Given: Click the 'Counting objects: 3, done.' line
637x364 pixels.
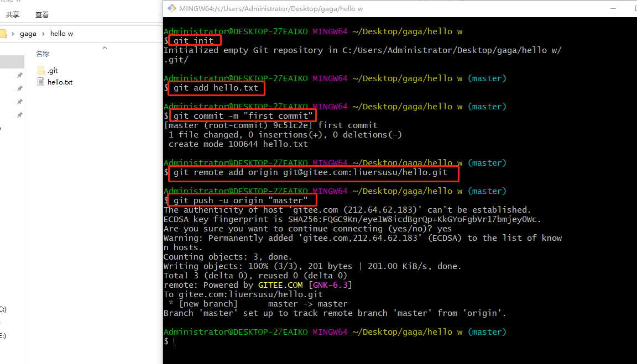Looking at the screenshot, I should click(228, 257).
